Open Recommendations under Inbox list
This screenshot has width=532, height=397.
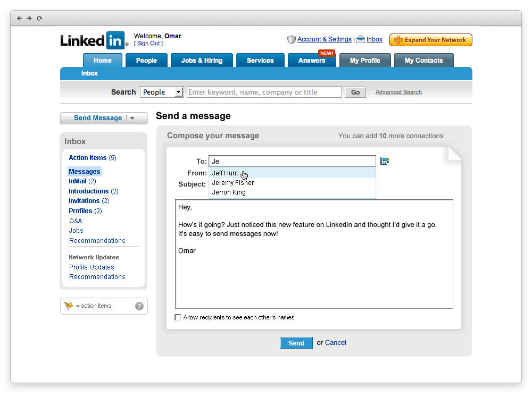click(x=97, y=241)
